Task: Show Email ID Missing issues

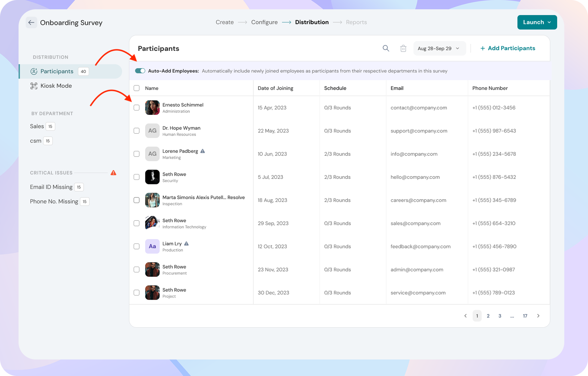Action: click(x=57, y=187)
